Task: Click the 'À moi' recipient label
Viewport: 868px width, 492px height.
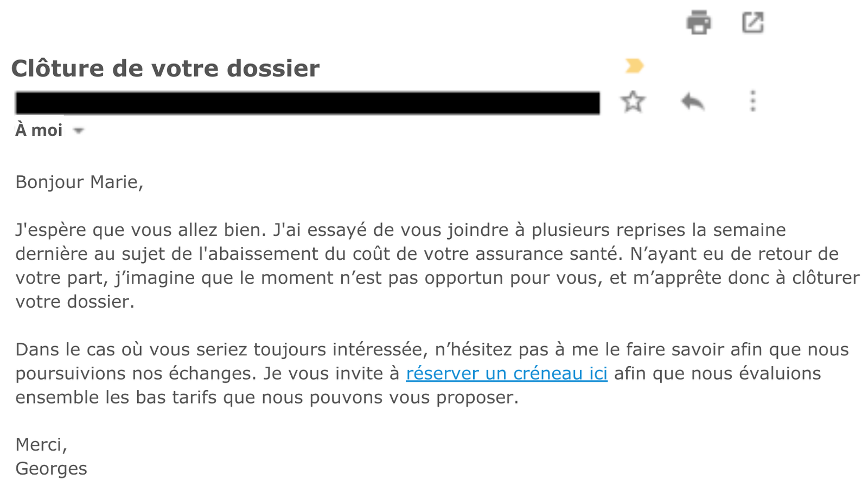Action: (x=39, y=130)
